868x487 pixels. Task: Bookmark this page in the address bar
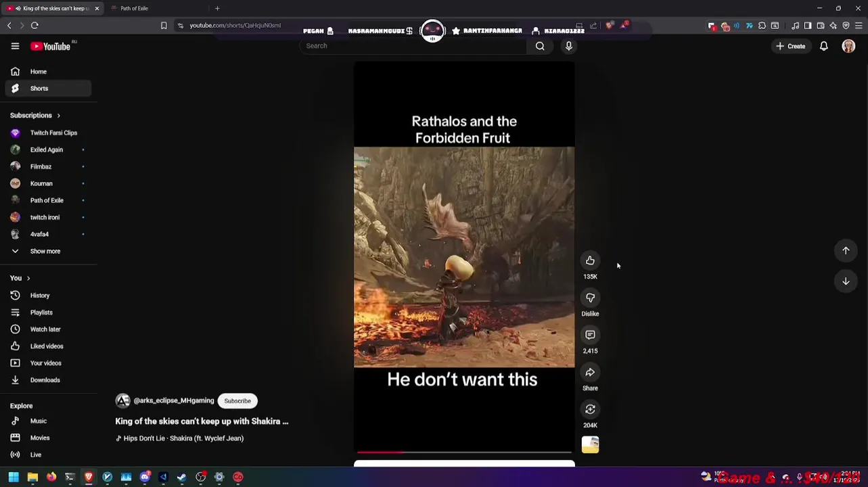[x=164, y=26]
